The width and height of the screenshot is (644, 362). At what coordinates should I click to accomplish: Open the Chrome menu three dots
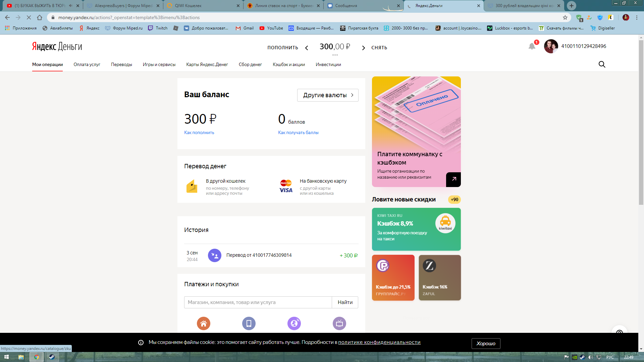click(x=637, y=17)
